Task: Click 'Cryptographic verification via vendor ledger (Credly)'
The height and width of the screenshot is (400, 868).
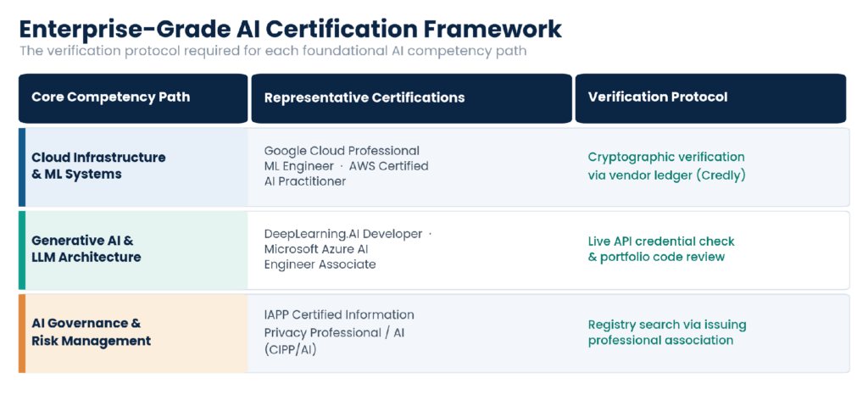Action: [x=666, y=166]
